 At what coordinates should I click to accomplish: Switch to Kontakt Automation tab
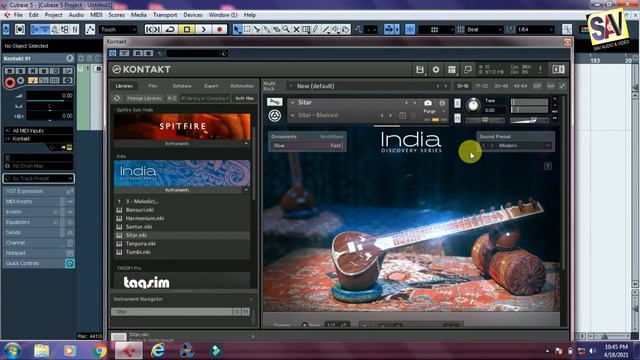pos(242,86)
